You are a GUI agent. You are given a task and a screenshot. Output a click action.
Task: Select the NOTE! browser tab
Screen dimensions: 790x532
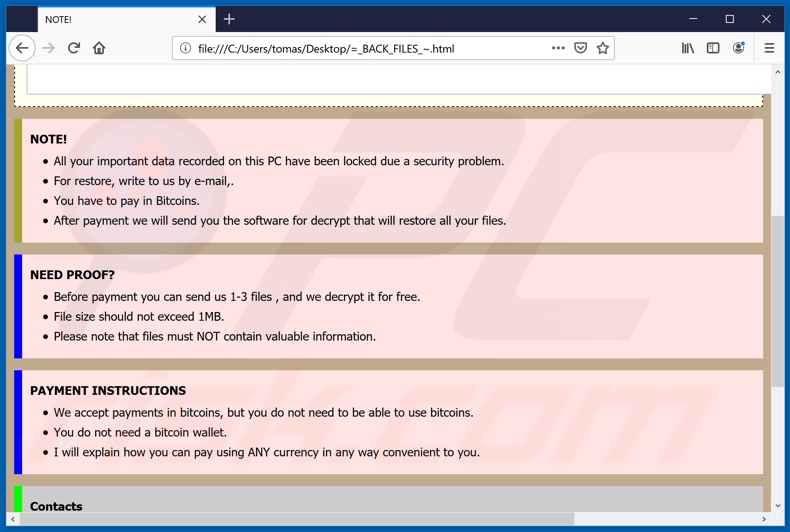pyautogui.click(x=126, y=19)
